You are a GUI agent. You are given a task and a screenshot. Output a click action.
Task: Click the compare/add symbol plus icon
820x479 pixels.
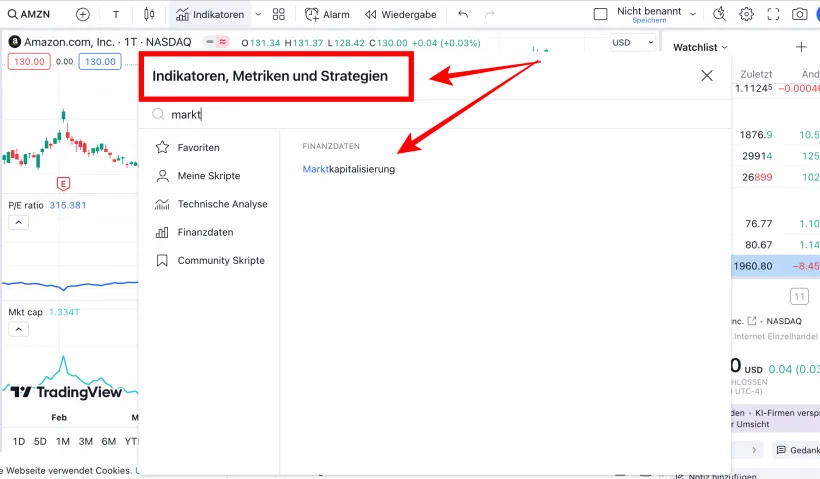click(83, 15)
